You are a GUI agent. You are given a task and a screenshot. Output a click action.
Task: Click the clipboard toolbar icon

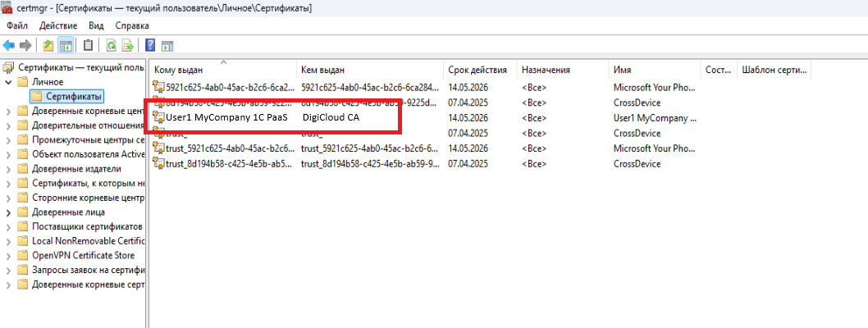pyautogui.click(x=88, y=45)
